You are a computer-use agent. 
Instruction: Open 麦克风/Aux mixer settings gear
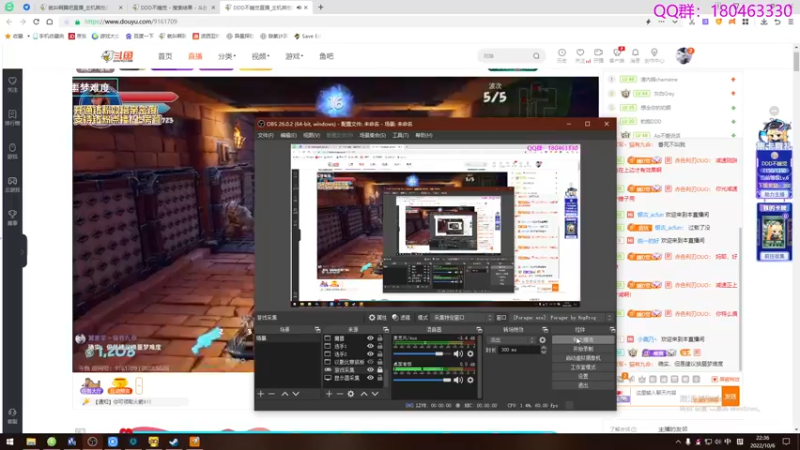(470, 354)
